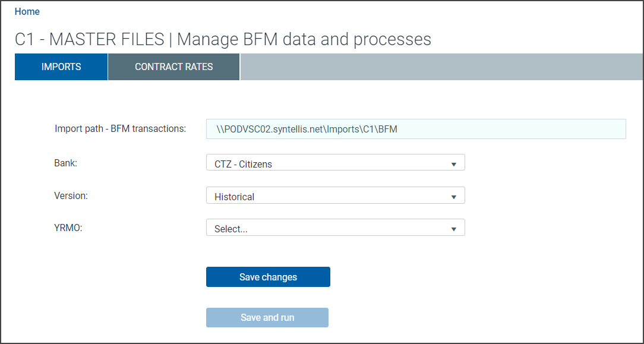This screenshot has height=344, width=644.
Task: Click the Version dropdown arrow icon
Action: [x=453, y=197]
